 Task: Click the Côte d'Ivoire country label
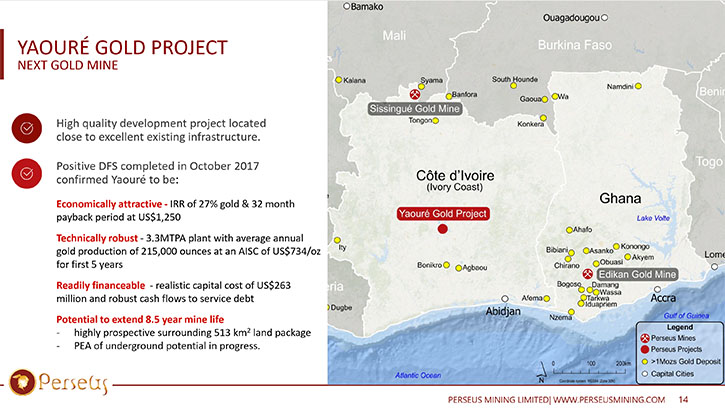[455, 176]
